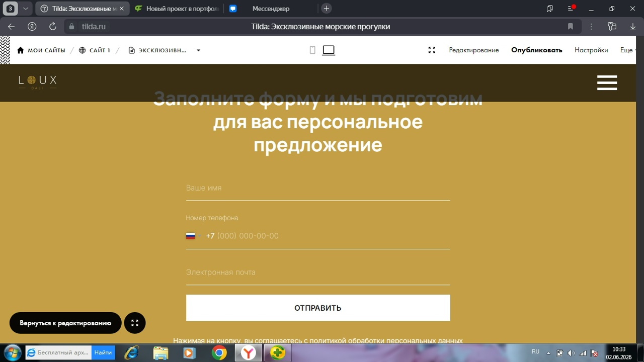
Task: Show hidden tray icons arrow
Action: 548,353
